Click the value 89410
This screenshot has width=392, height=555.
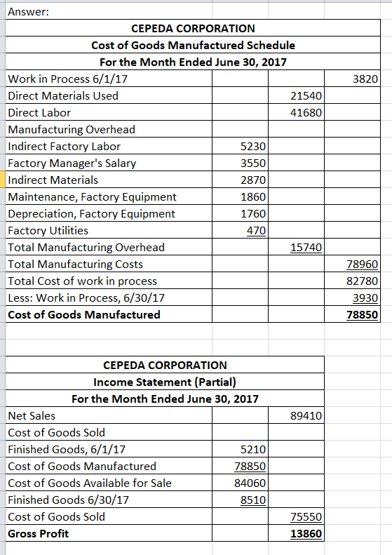pyautogui.click(x=306, y=415)
